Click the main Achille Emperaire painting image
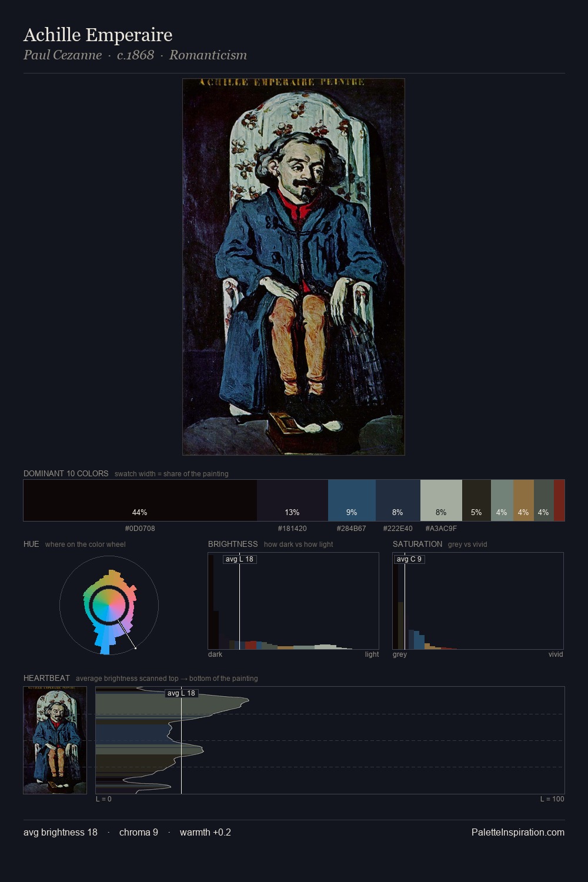Viewport: 588px width, 882px height. point(293,267)
